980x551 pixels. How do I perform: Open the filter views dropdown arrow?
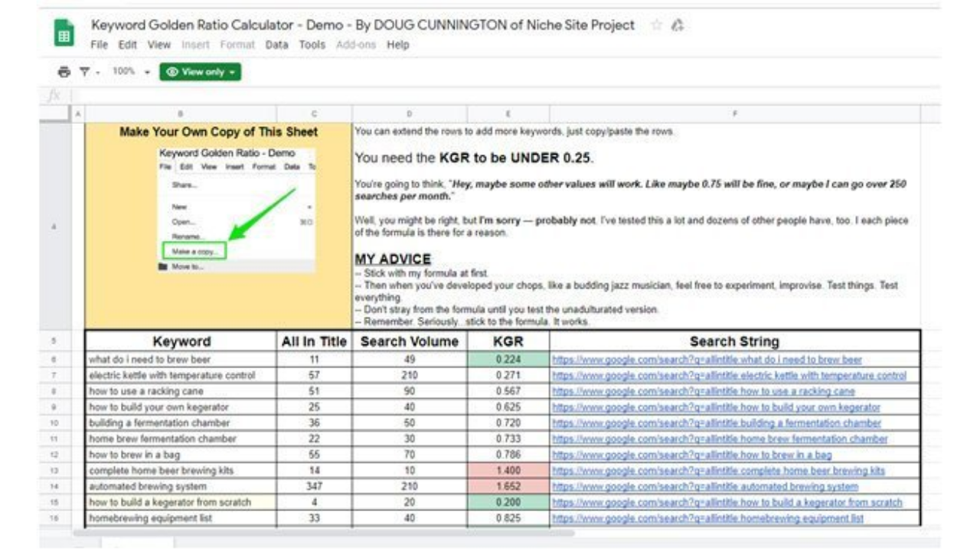click(98, 72)
